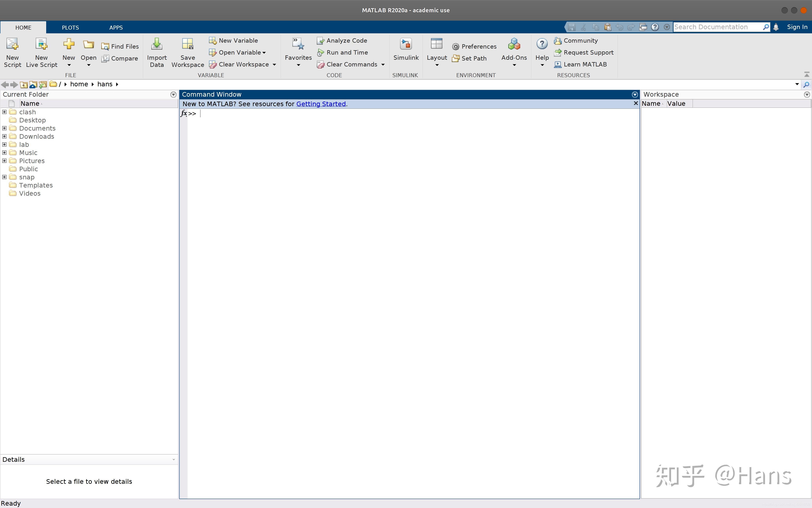Expand the lab folder
Viewport: 812px width, 508px height.
pyautogui.click(x=4, y=144)
